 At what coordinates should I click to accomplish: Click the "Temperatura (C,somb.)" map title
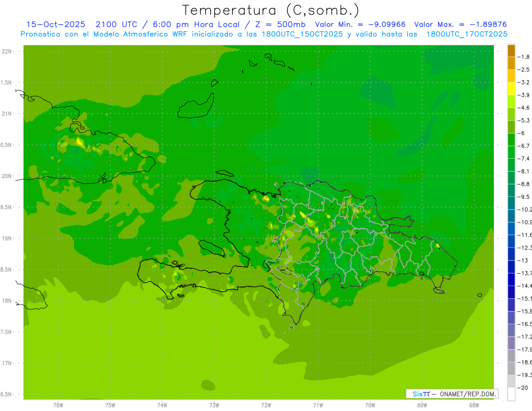tap(270, 10)
